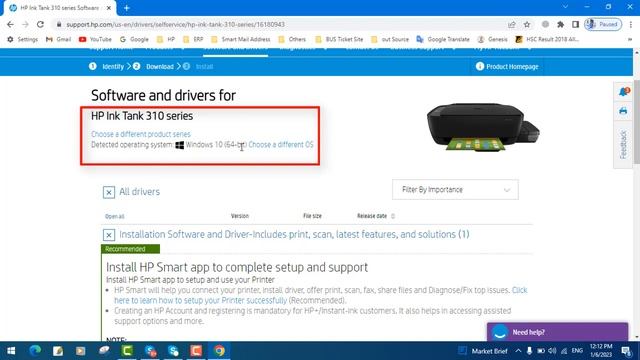Click learn how to setup your Printer link
This screenshot has height=360, width=640.
pos(200,300)
